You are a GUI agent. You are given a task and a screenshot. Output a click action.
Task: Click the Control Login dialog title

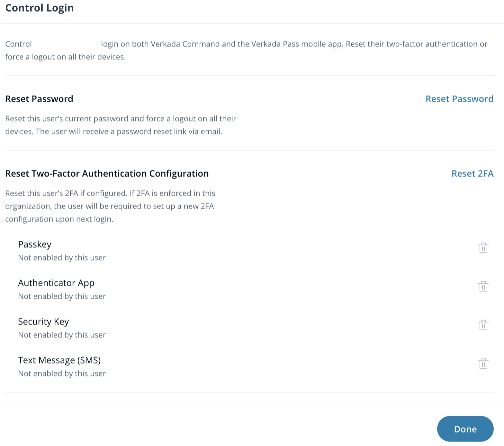[x=40, y=8]
